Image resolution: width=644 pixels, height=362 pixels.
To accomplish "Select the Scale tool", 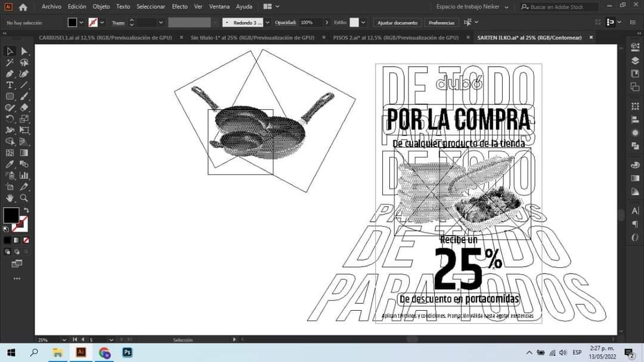I will (x=24, y=119).
